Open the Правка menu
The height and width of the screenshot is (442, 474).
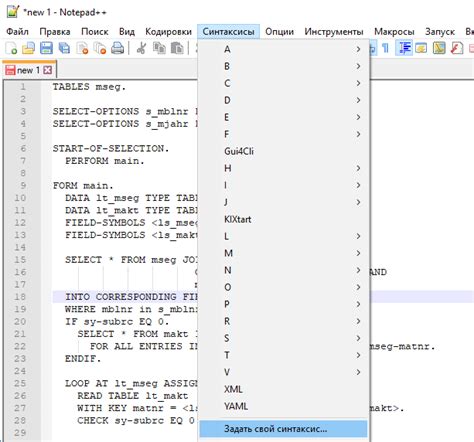55,32
